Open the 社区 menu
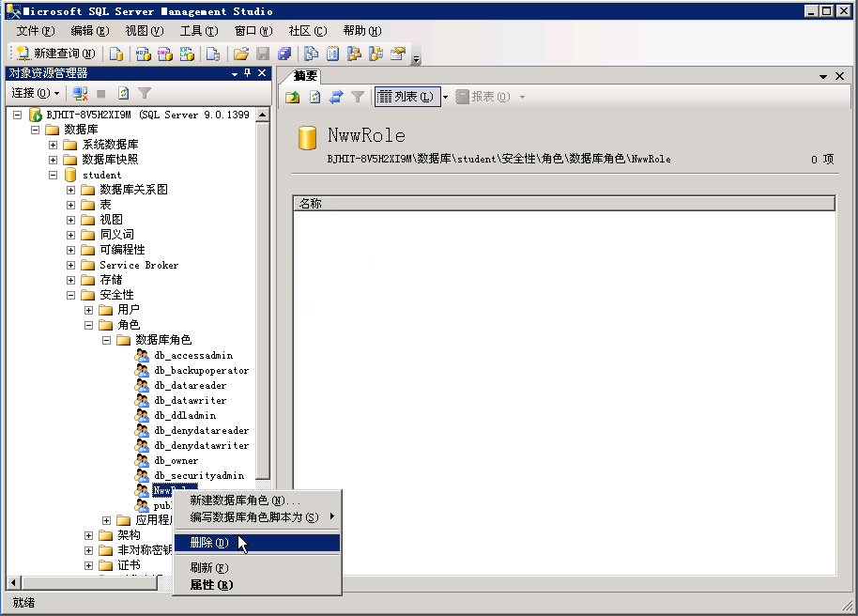 (308, 31)
